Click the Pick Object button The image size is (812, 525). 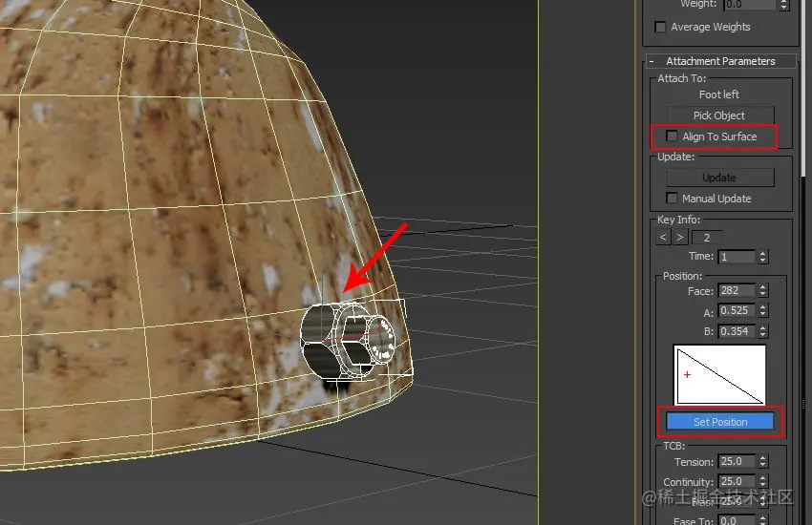coord(720,115)
